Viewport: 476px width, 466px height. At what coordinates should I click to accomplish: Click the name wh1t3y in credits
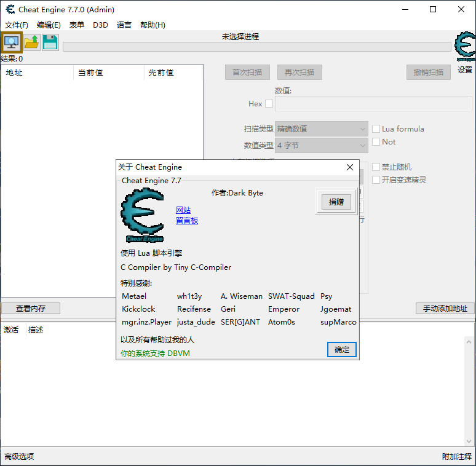point(189,296)
